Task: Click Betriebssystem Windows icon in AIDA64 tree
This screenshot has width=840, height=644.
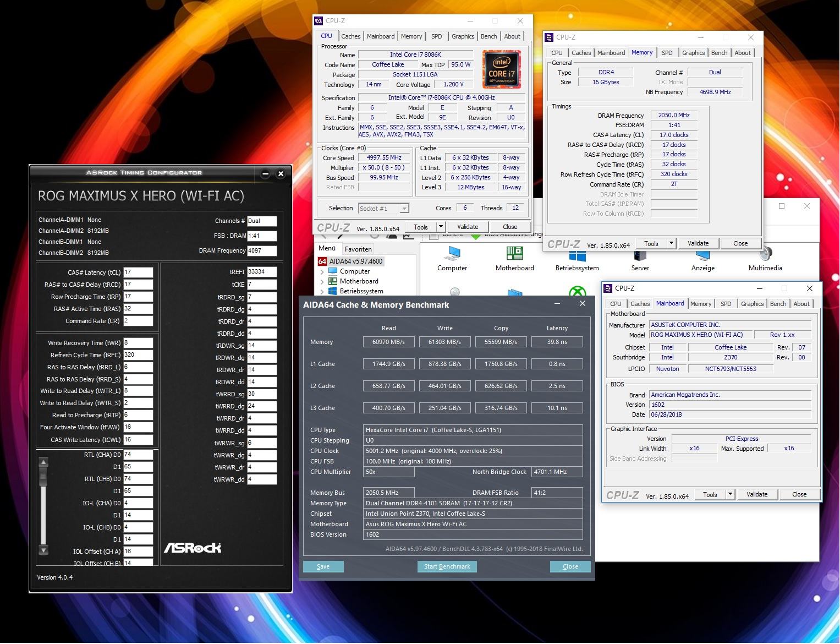Action: point(333,291)
